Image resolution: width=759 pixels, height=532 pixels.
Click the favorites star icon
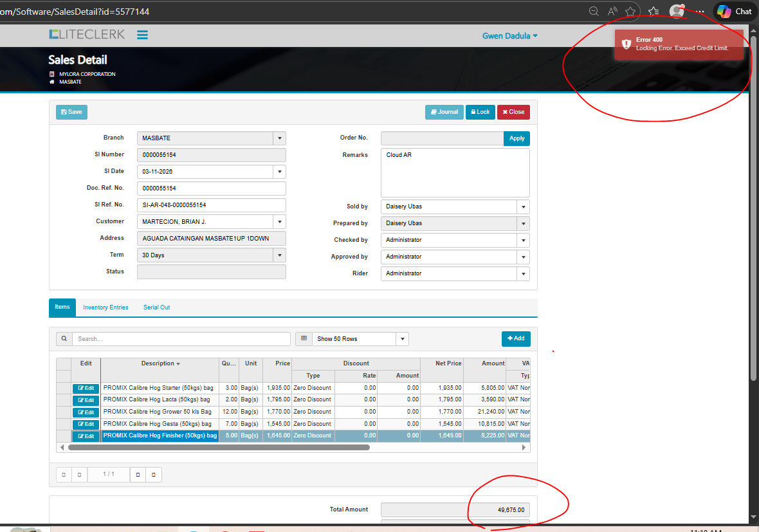coord(630,11)
